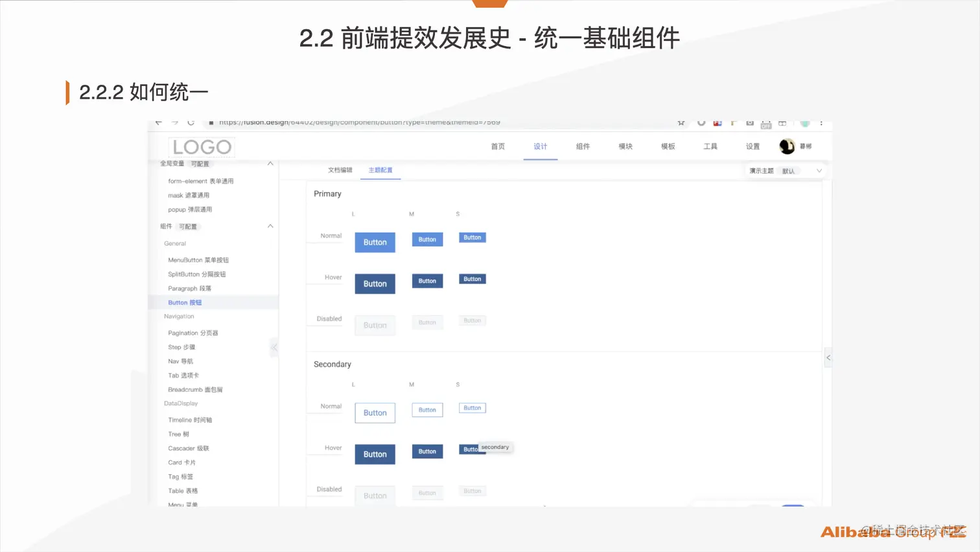The height and width of the screenshot is (552, 980).
Task: Open the 工具 nav item
Action: point(710,147)
